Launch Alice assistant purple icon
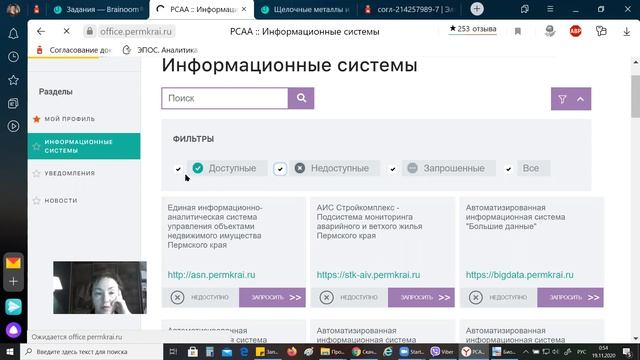Viewport: 640px width, 360px height. [13, 330]
